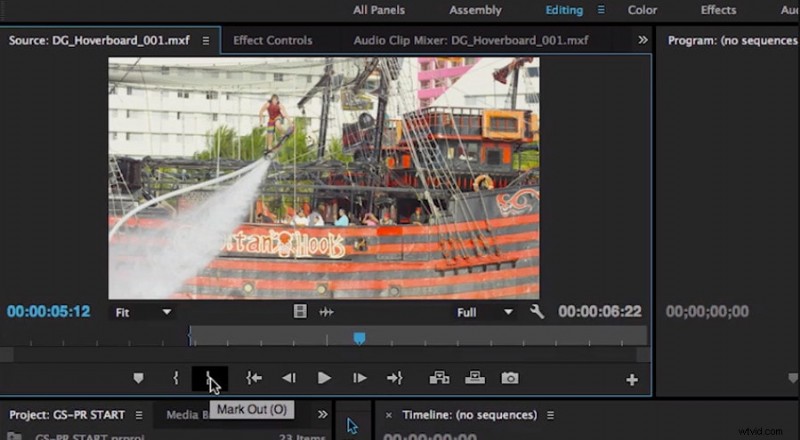
Task: Click the Overwrite edit icon
Action: coord(475,378)
